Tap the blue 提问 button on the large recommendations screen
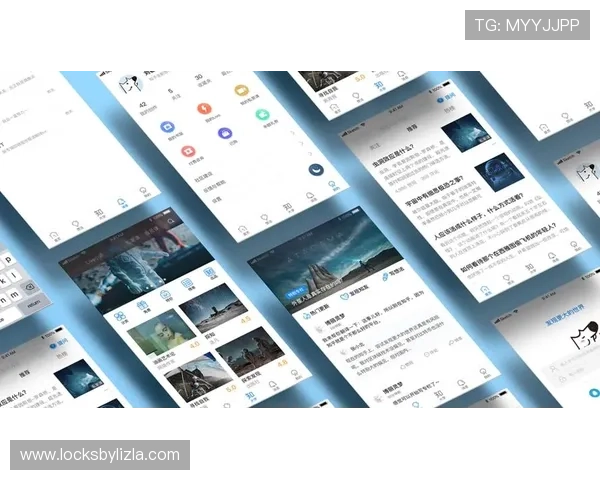The height and width of the screenshot is (480, 600). (x=447, y=98)
